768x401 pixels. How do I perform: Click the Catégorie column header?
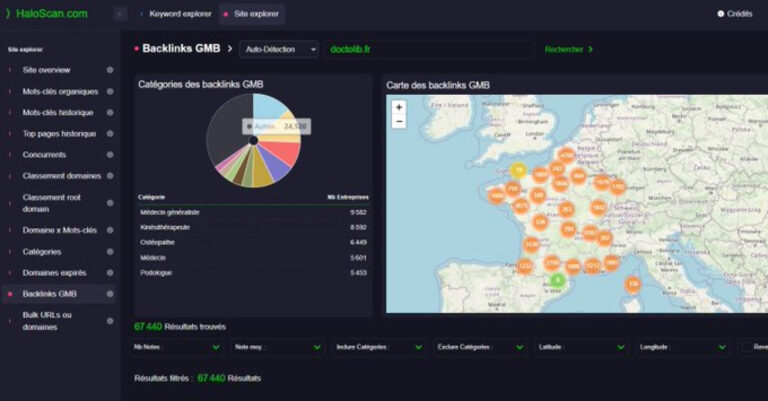click(x=151, y=197)
